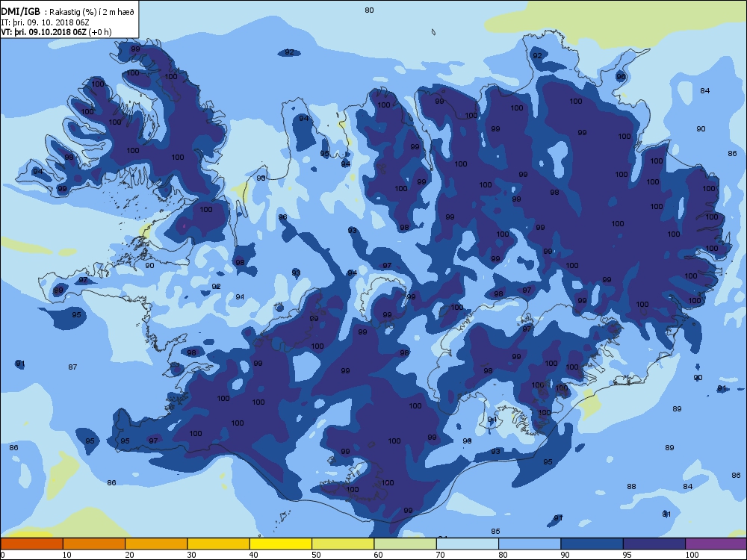Click the 'VT: þri. 09.10.2018 06Z (+0 h)' line
This screenshot has width=747, height=560.
pos(57,32)
